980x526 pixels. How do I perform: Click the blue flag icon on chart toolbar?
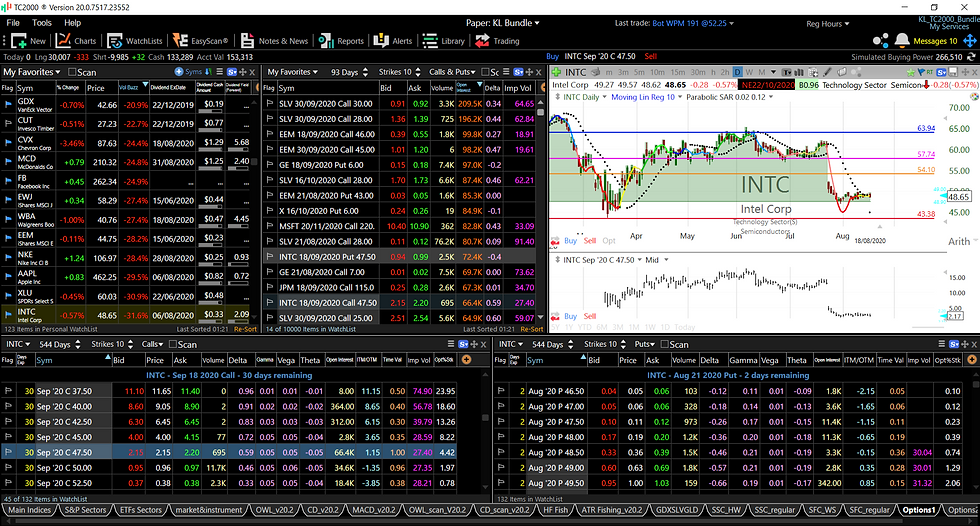coord(921,72)
